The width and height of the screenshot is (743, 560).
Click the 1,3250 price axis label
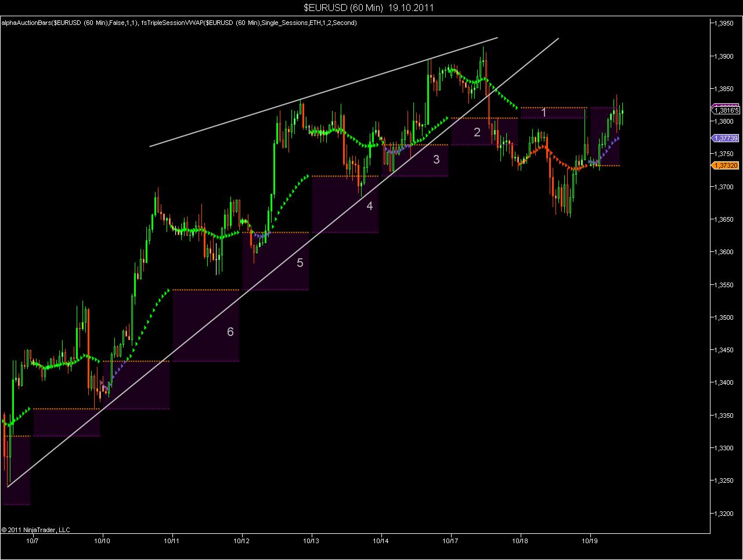pos(723,480)
